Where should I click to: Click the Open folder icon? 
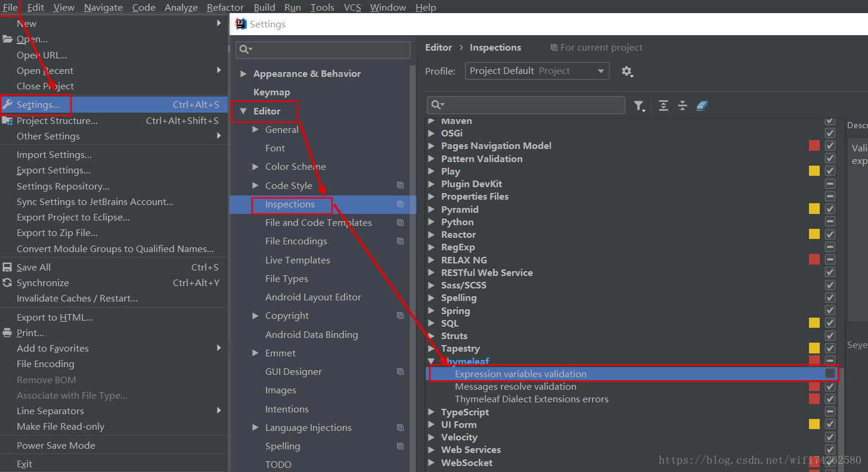click(x=7, y=39)
